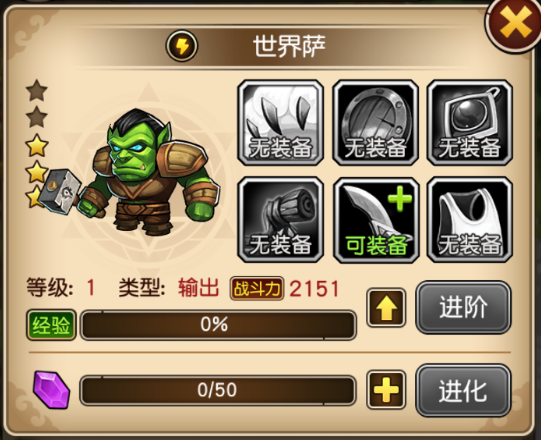The height and width of the screenshot is (440, 541).
Task: Select the white tank top slot
Action: [470, 219]
